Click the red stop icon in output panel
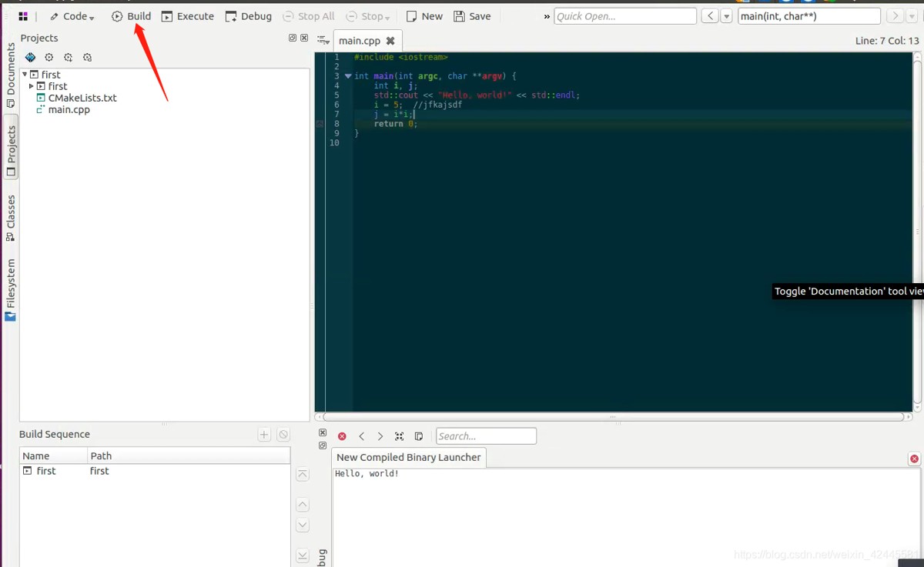This screenshot has height=567, width=924. click(342, 436)
